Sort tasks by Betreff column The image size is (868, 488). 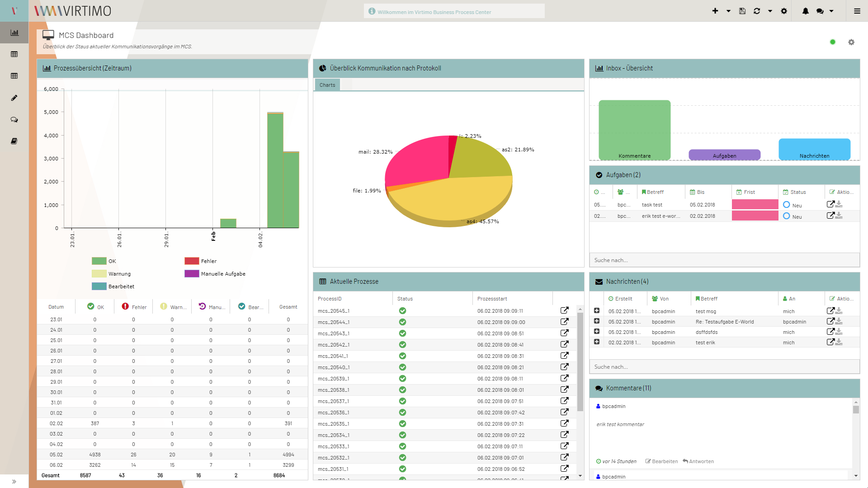(660, 192)
